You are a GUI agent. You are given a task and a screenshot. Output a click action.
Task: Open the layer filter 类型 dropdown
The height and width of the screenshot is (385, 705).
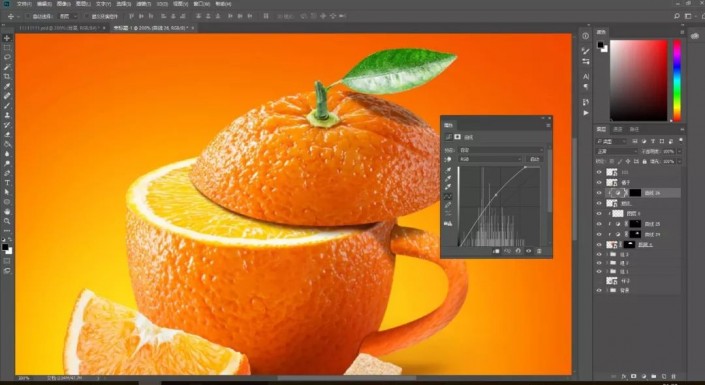coord(611,142)
